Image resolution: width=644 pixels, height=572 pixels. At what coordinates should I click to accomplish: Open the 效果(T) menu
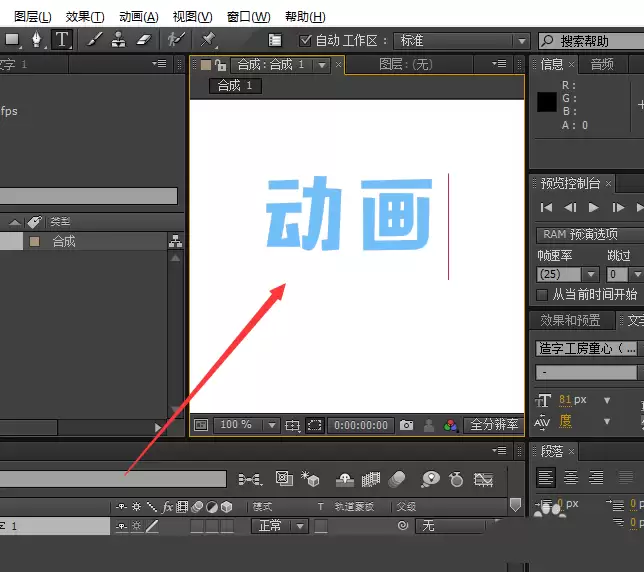pos(85,17)
